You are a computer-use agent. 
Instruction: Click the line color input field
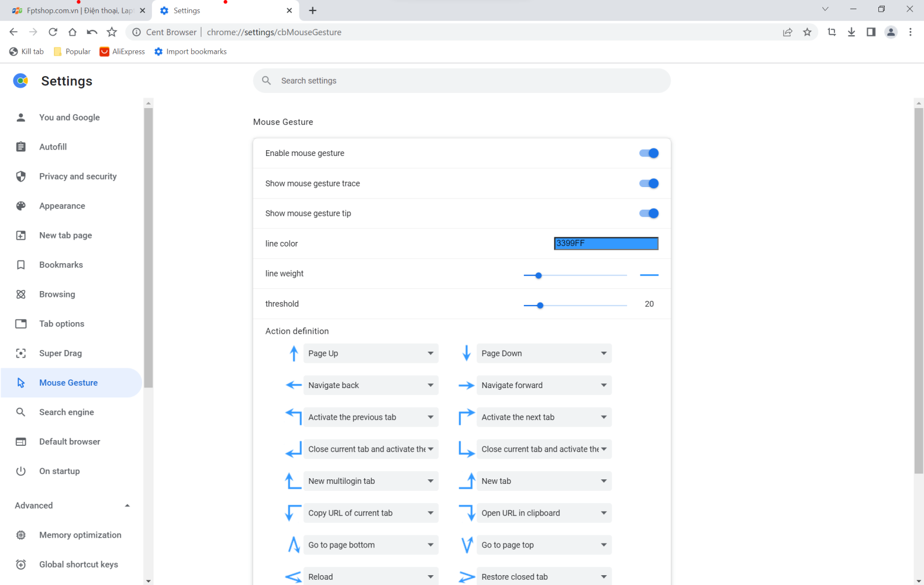[x=605, y=243]
